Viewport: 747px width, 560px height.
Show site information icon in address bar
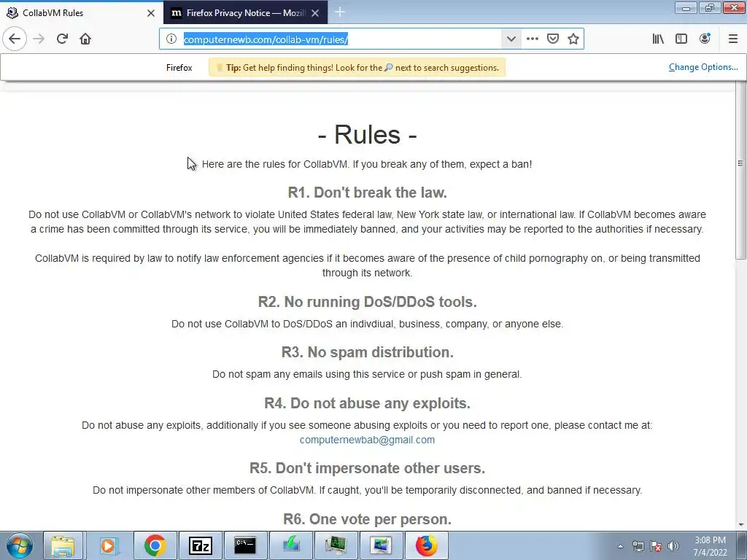tap(171, 39)
